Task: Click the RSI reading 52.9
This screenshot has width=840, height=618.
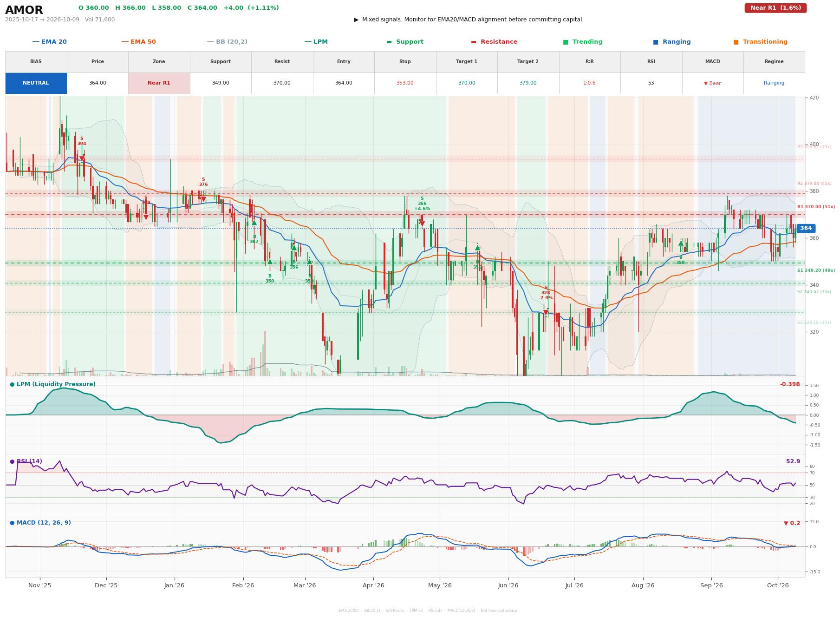Action: (x=793, y=461)
